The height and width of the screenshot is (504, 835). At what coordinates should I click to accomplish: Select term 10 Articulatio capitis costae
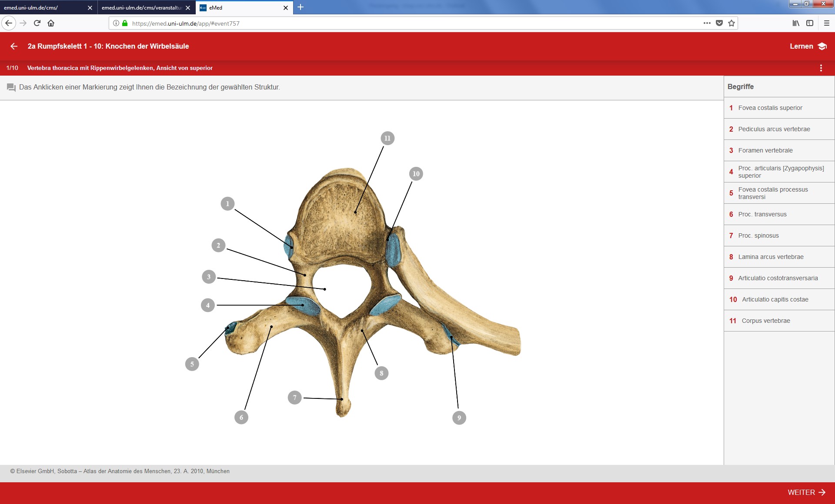779,299
